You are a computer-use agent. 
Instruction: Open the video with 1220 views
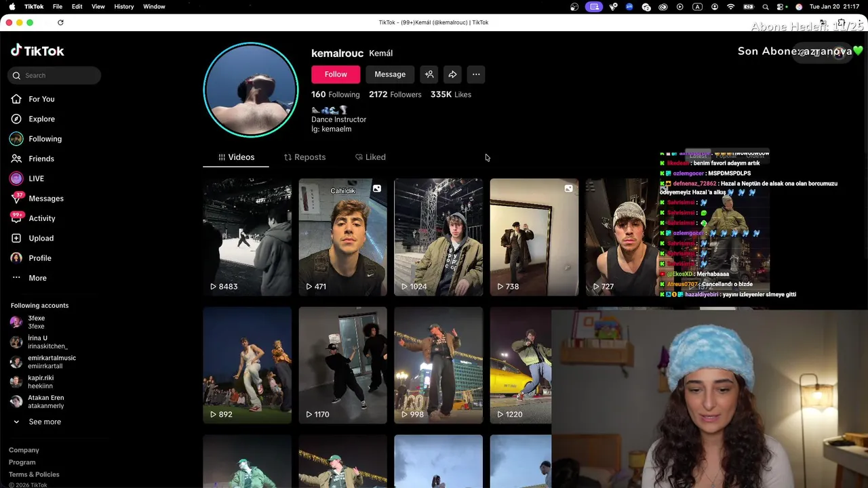(521, 365)
